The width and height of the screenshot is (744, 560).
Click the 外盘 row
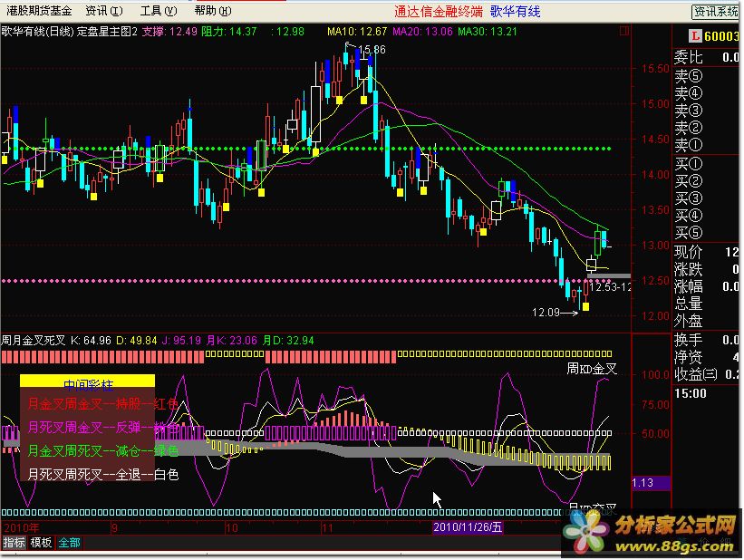pyautogui.click(x=706, y=322)
